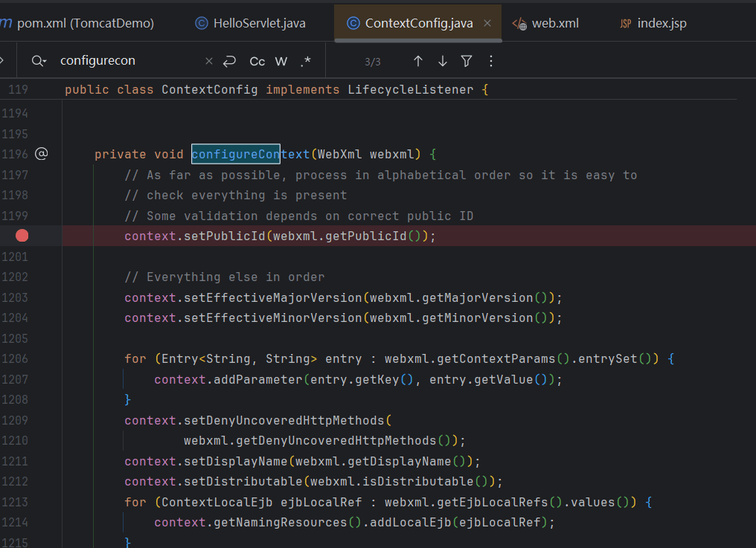Click the highlighted configureContext method name
This screenshot has height=548, width=756.
pyautogui.click(x=251, y=154)
